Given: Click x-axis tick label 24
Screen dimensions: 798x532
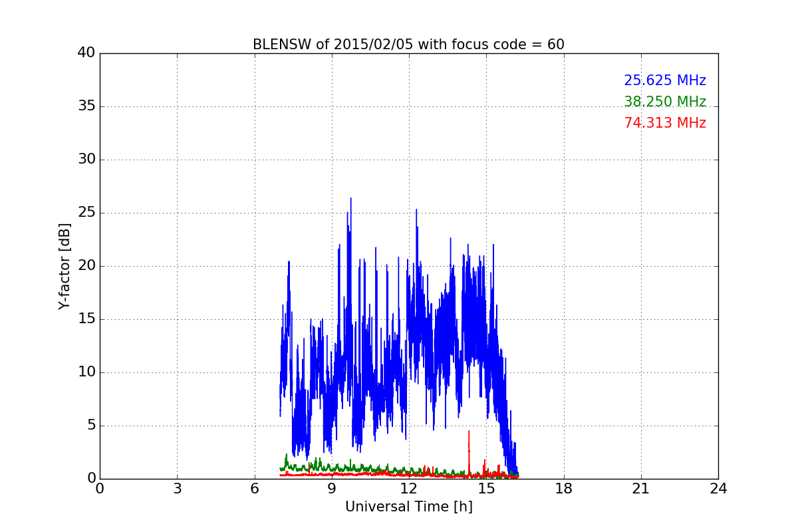Looking at the screenshot, I should (x=718, y=489).
